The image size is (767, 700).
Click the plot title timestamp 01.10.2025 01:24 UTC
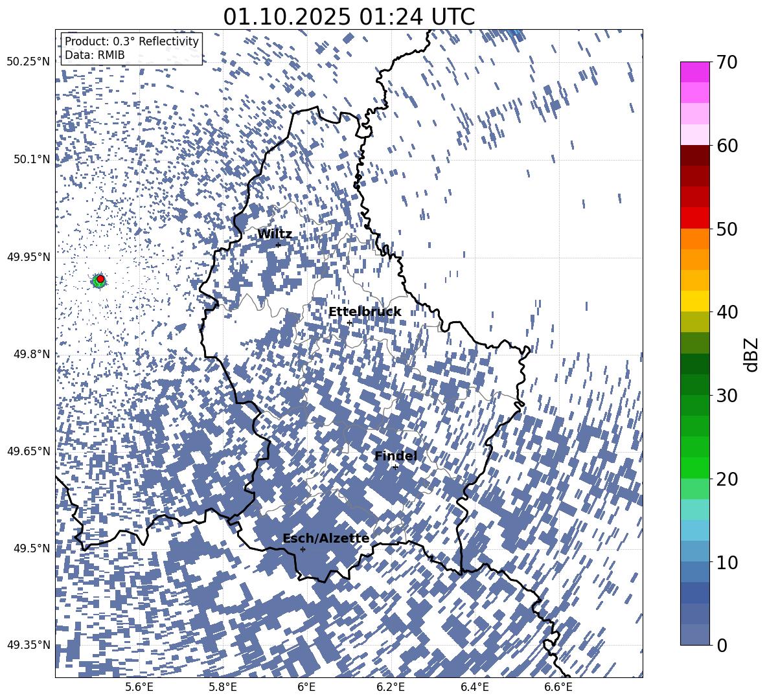[349, 17]
